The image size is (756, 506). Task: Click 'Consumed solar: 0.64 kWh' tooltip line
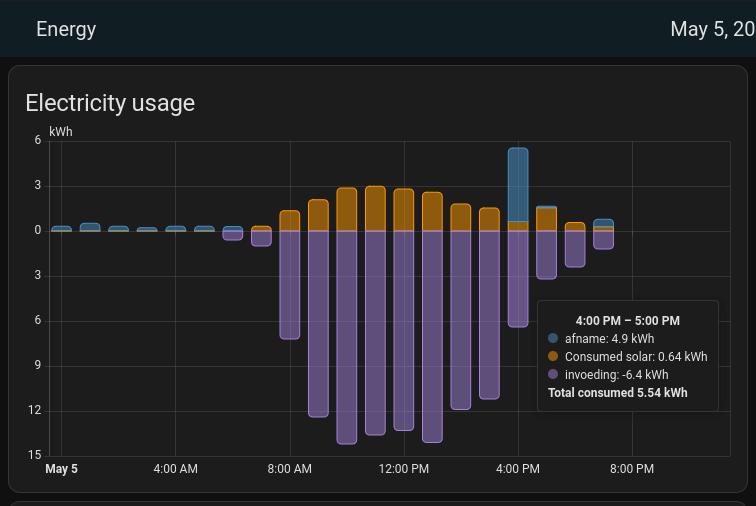tap(636, 356)
